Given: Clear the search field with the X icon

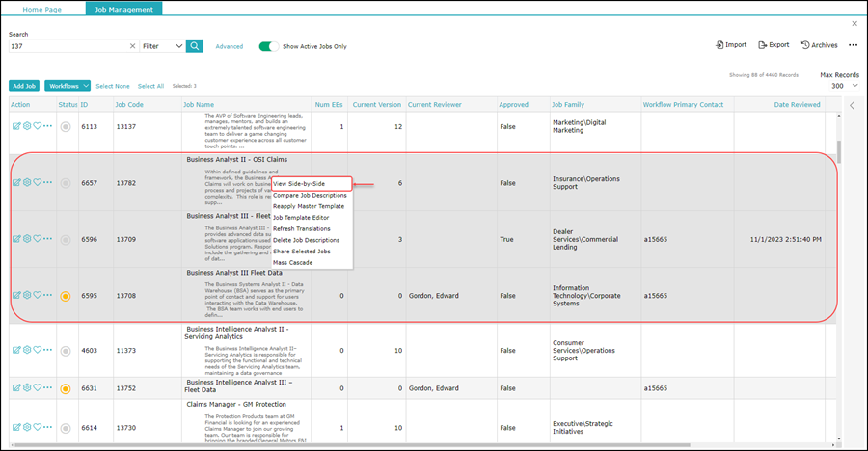Looking at the screenshot, I should point(132,46).
